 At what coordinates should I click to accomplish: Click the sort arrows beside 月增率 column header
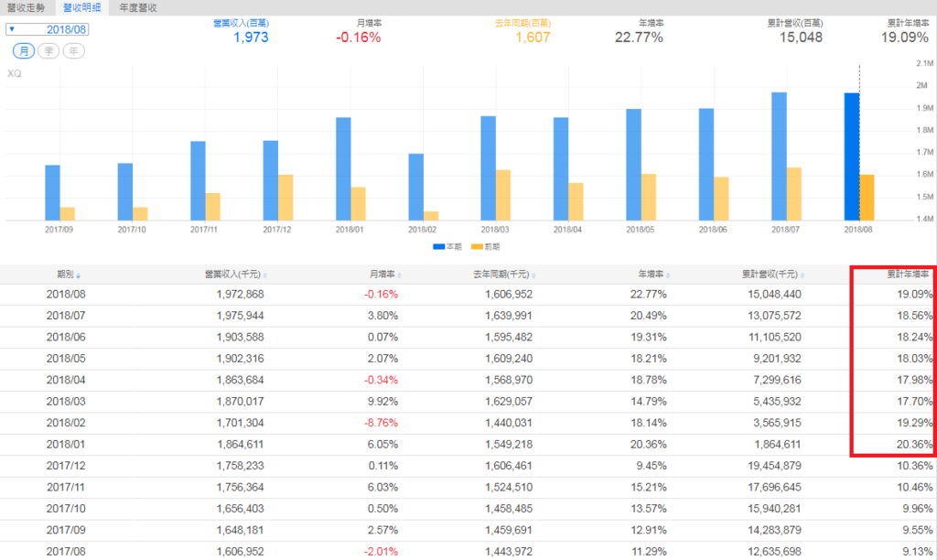point(399,275)
